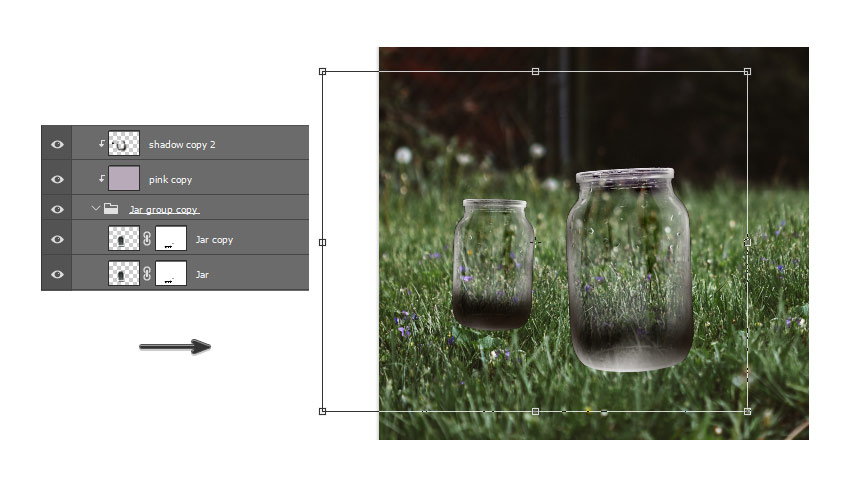Select the 'shadow copy 2' layer name
The image size is (850, 477).
(x=182, y=145)
